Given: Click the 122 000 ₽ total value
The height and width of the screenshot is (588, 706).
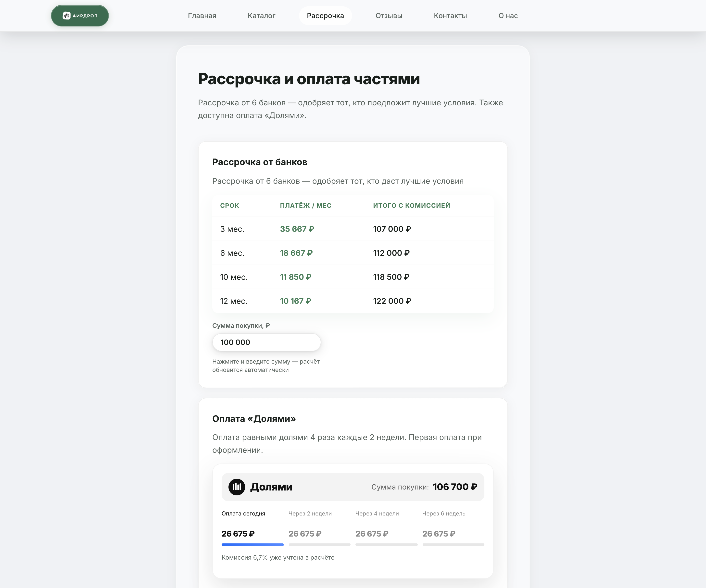Looking at the screenshot, I should tap(392, 301).
